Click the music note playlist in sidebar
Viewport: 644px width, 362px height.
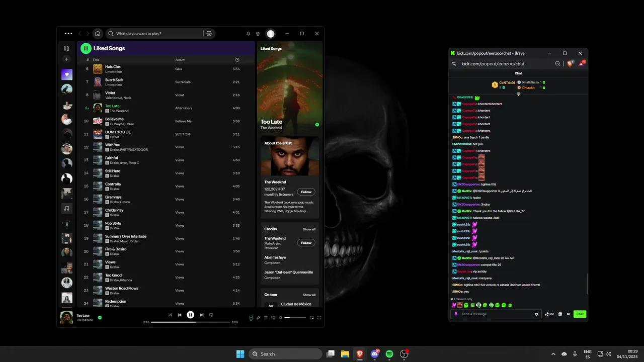66,208
